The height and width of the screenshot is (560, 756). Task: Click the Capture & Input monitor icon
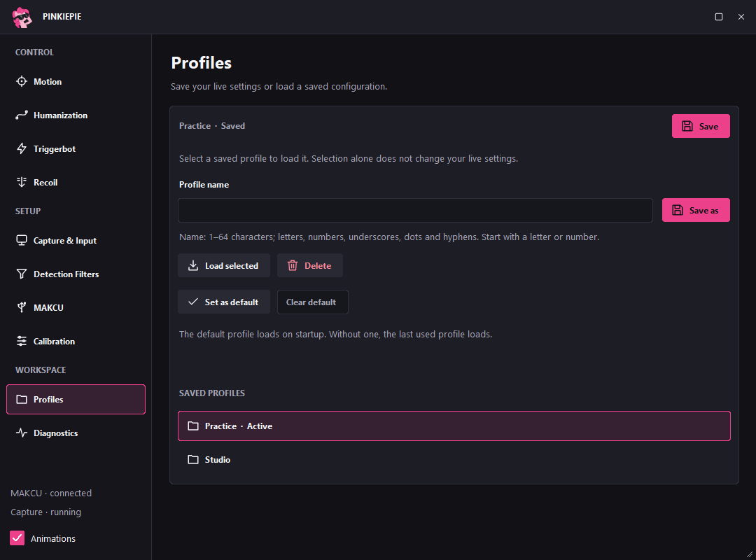tap(22, 240)
